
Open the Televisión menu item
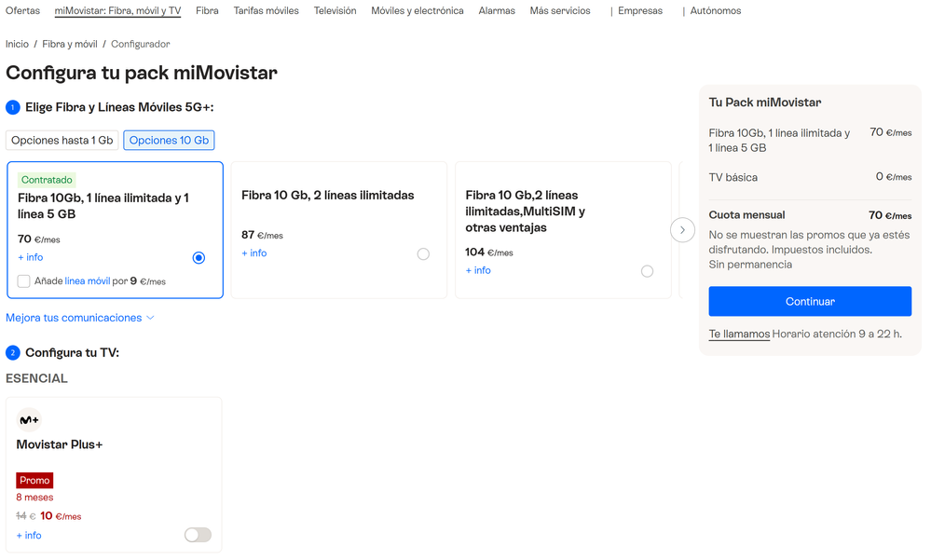(x=335, y=11)
